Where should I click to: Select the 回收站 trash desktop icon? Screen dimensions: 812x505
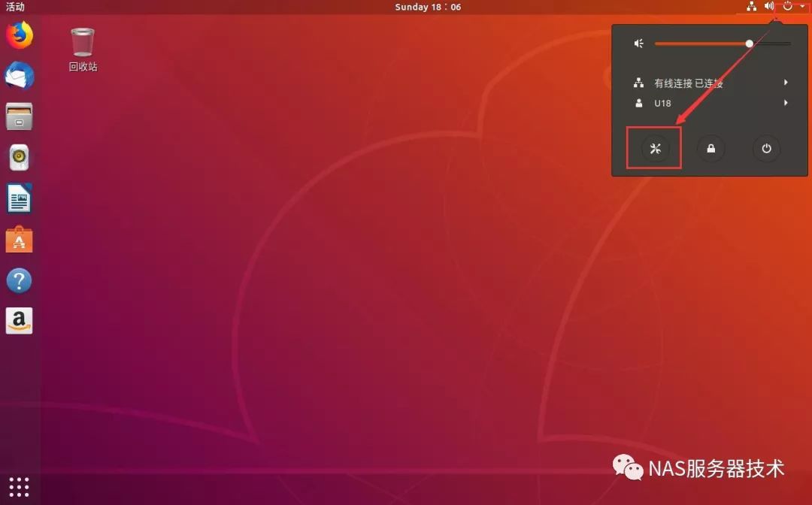83,50
